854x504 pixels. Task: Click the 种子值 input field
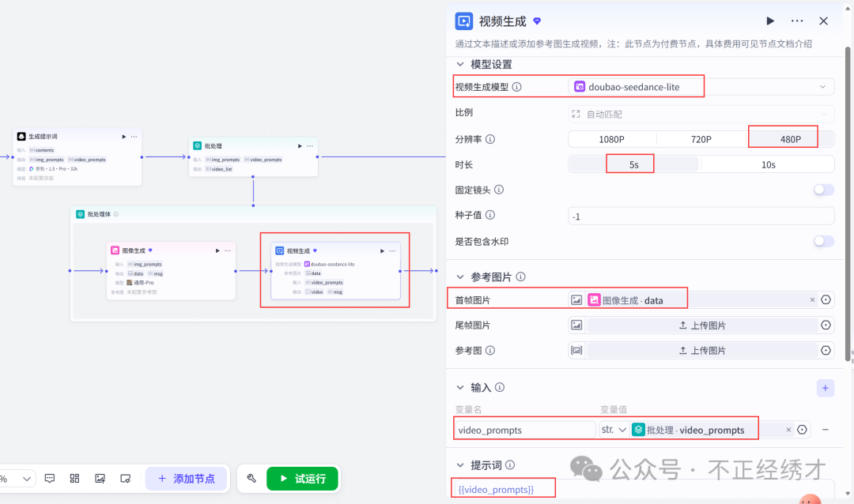pyautogui.click(x=701, y=216)
